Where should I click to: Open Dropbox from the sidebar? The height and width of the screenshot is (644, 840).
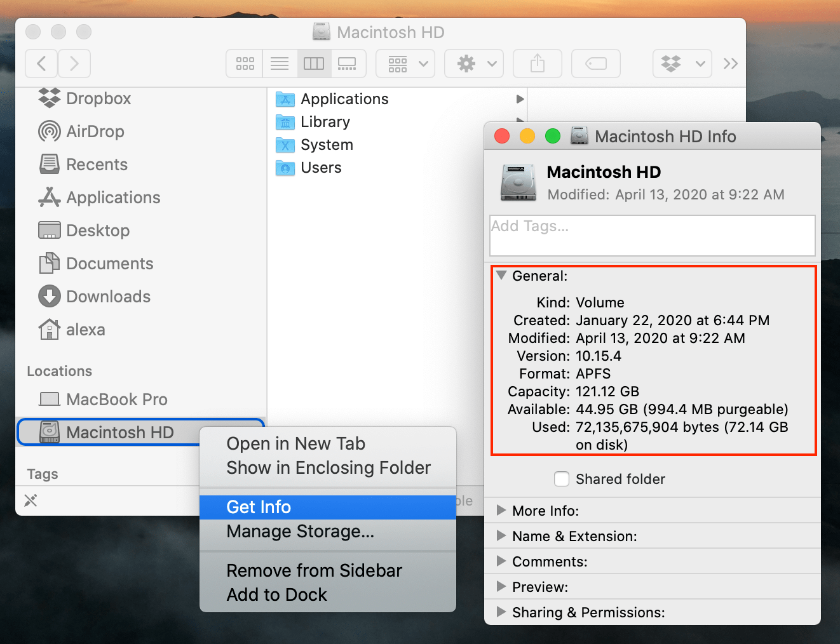98,98
